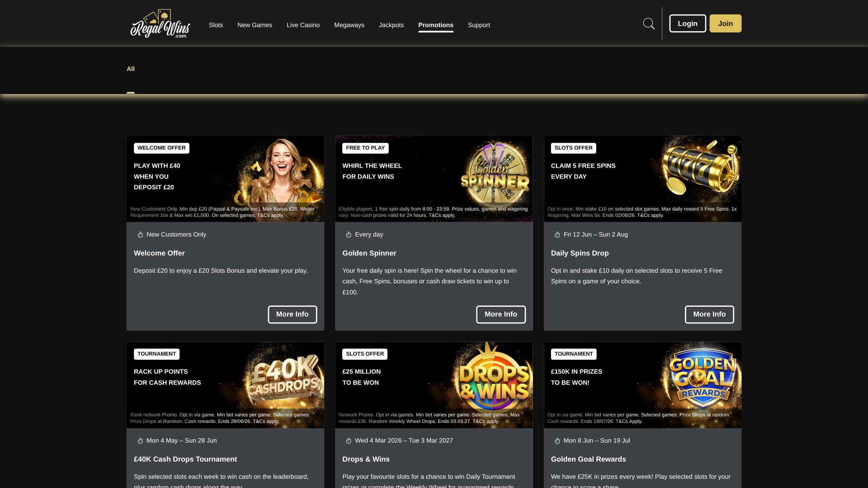Open More Info for Golden Spinner

coord(500,314)
